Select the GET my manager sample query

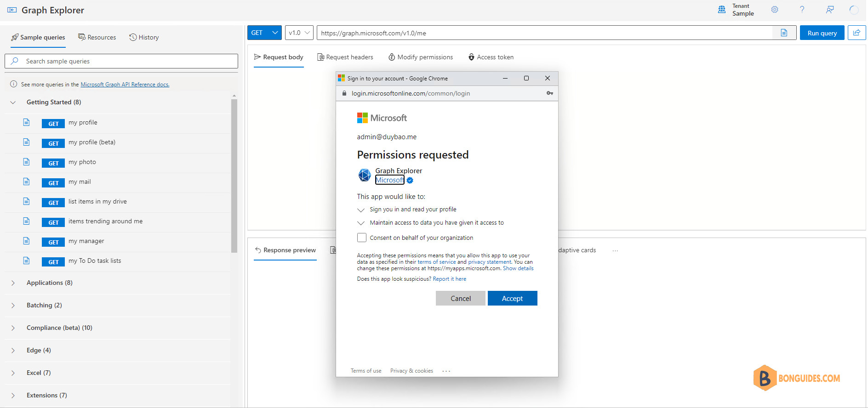coord(117,241)
